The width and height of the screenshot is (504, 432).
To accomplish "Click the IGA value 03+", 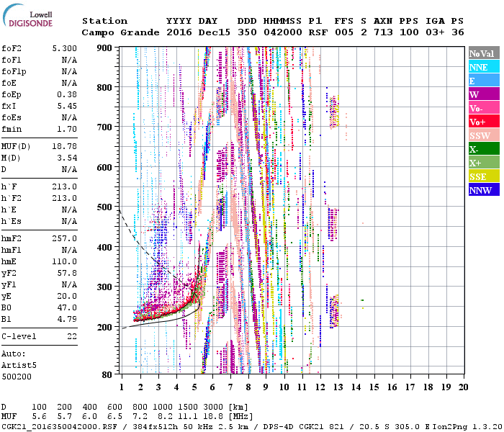I will [x=435, y=32].
